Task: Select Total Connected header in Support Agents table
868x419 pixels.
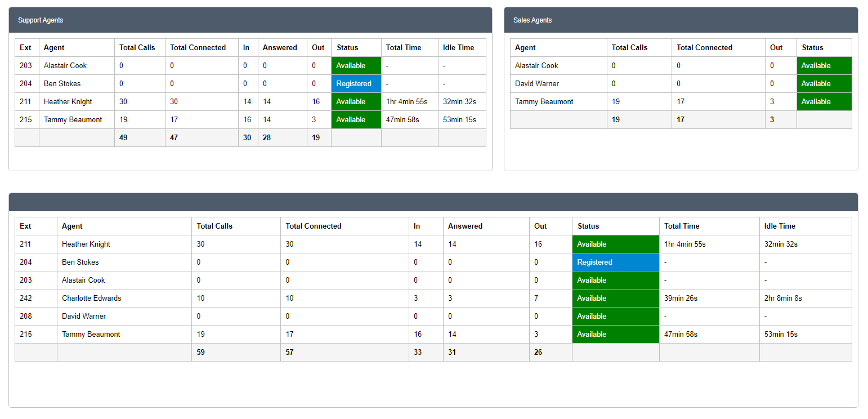Action: coord(198,48)
